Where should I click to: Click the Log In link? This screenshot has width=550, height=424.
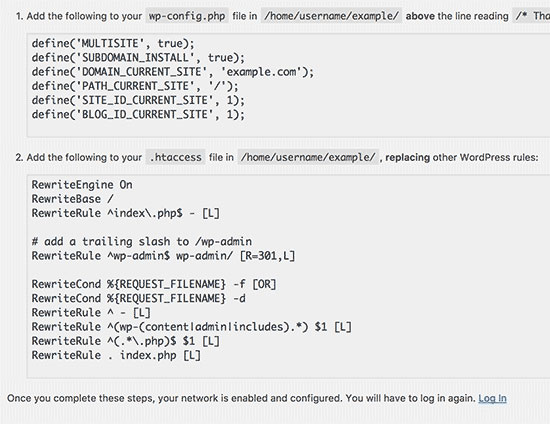point(492,398)
